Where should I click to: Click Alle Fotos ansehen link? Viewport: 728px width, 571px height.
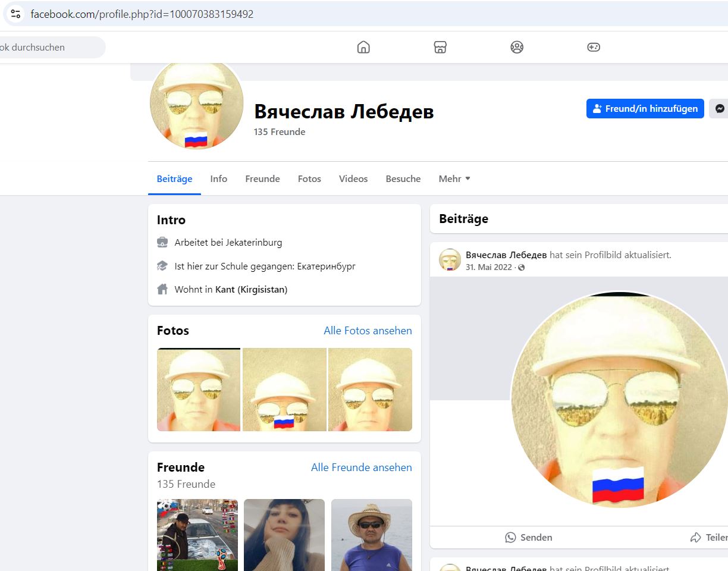pyautogui.click(x=368, y=331)
